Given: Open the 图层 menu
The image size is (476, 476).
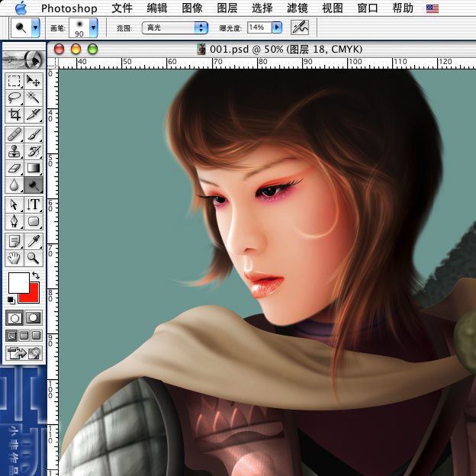Looking at the screenshot, I should click(227, 8).
